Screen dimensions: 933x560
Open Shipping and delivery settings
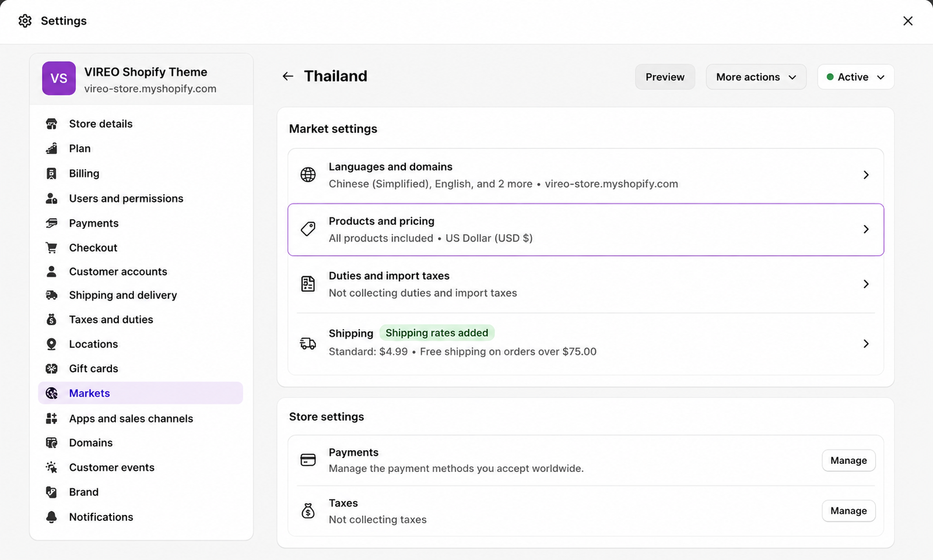(x=141, y=295)
